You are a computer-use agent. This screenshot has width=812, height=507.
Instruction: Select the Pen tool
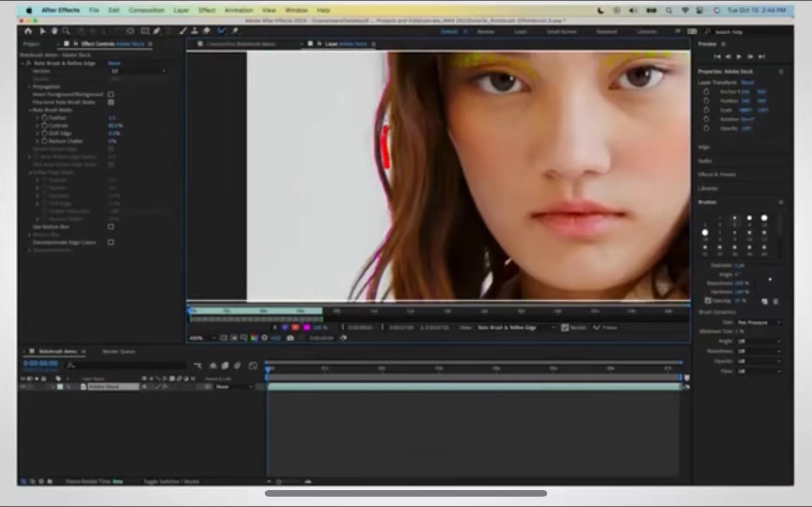(157, 32)
